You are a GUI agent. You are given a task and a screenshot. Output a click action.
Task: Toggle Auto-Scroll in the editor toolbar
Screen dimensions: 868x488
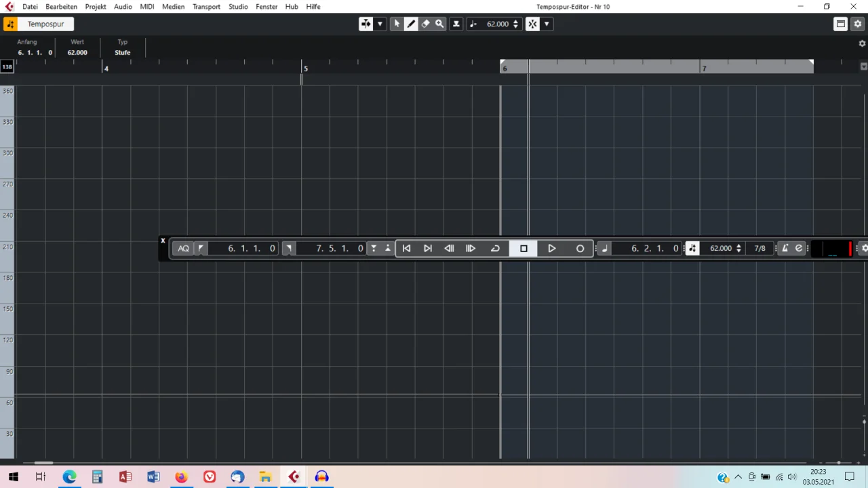[x=366, y=24]
